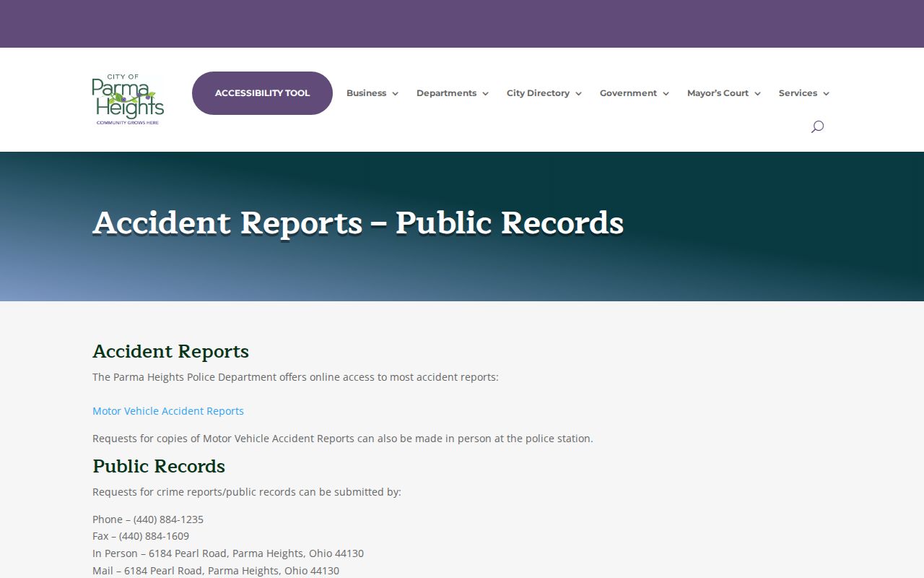The image size is (924, 578).
Task: Click the Mail 6184 Pearl Road address line
Action: (x=216, y=571)
